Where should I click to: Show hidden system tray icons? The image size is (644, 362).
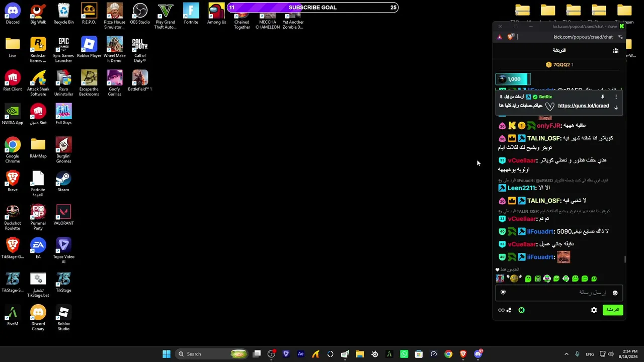[x=566, y=354]
